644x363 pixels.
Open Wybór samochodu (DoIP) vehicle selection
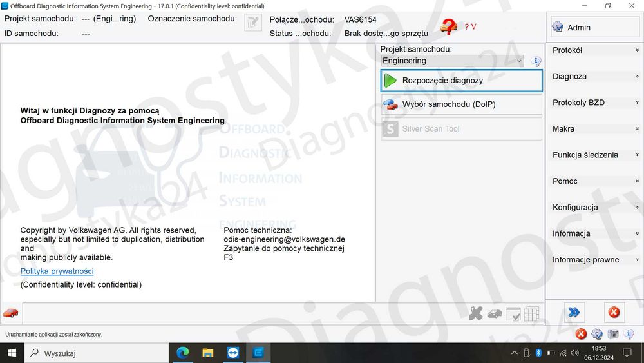point(462,104)
